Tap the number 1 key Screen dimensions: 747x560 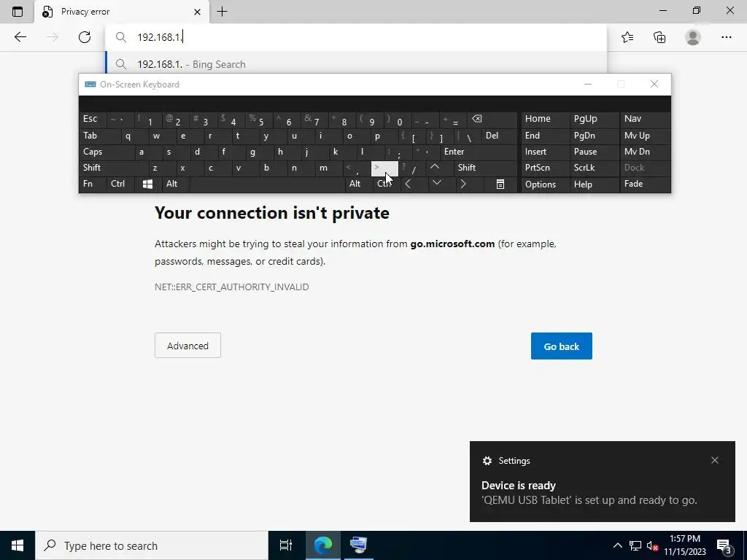[147, 120]
